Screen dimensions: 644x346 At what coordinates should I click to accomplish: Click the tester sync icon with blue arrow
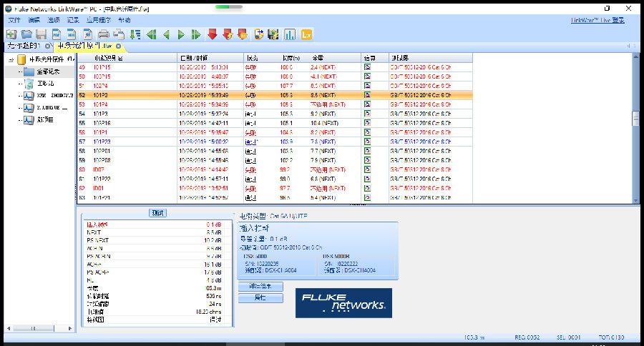[x=259, y=35]
